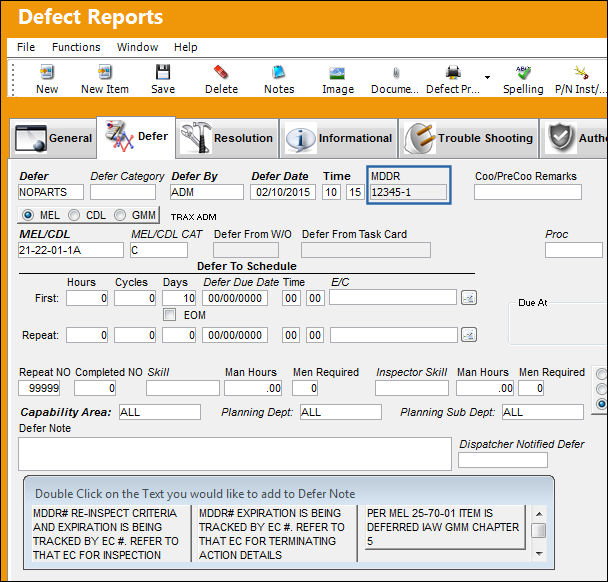Image resolution: width=608 pixels, height=582 pixels.
Task: Click the First row Hours field
Action: pyautogui.click(x=87, y=298)
